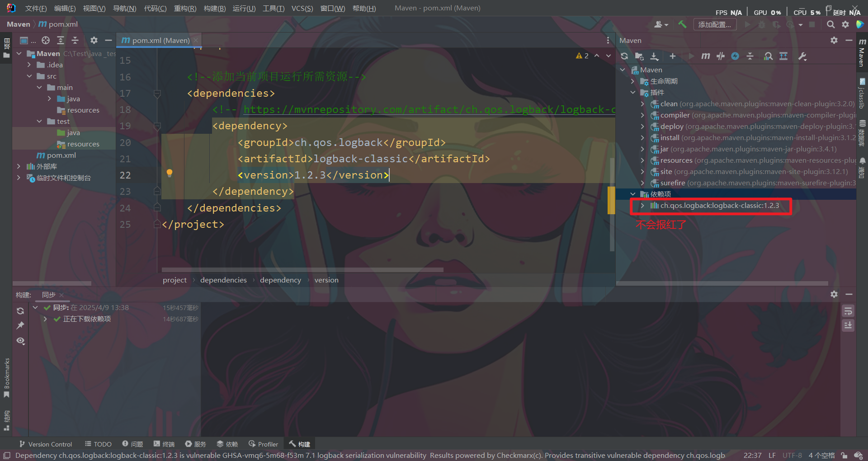Open VCS(S) menu
868x461 pixels.
pyautogui.click(x=302, y=9)
